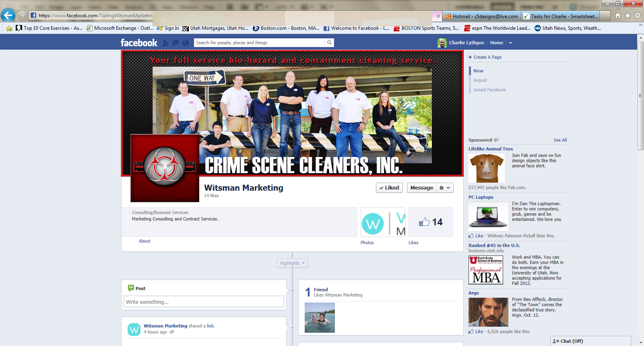Click the friend snorkeling photo thumbnail

point(320,317)
